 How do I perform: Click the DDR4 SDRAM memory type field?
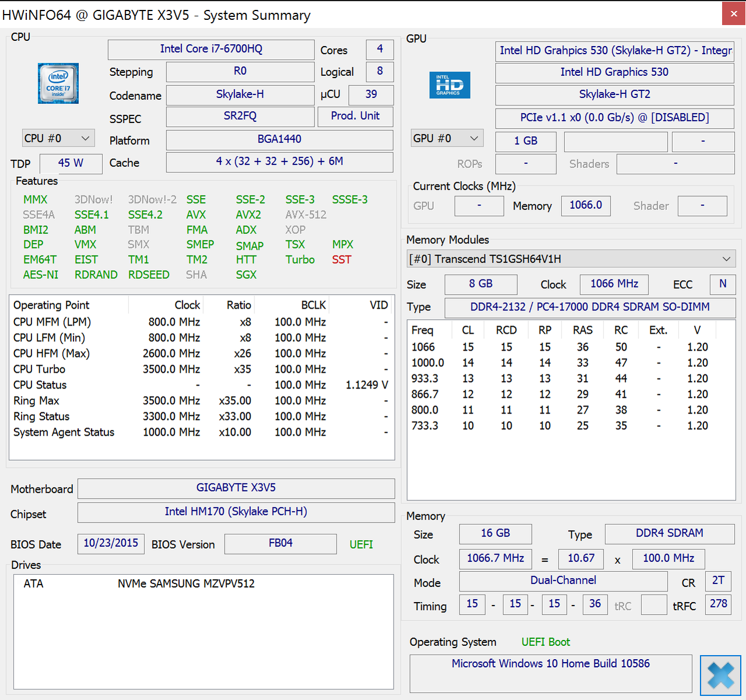670,534
